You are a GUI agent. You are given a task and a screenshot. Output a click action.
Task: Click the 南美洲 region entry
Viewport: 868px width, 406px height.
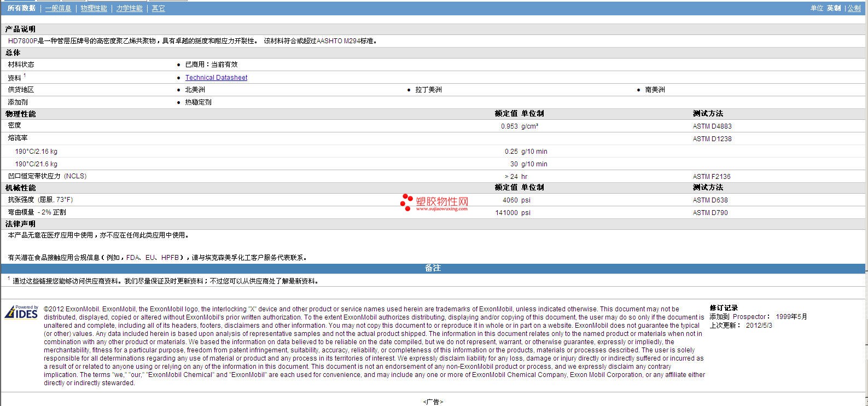point(655,90)
